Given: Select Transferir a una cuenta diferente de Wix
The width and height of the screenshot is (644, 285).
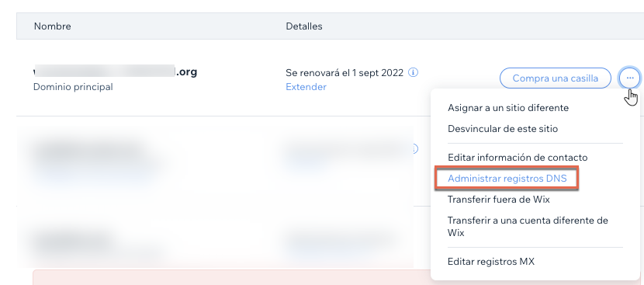Looking at the screenshot, I should (x=528, y=226).
